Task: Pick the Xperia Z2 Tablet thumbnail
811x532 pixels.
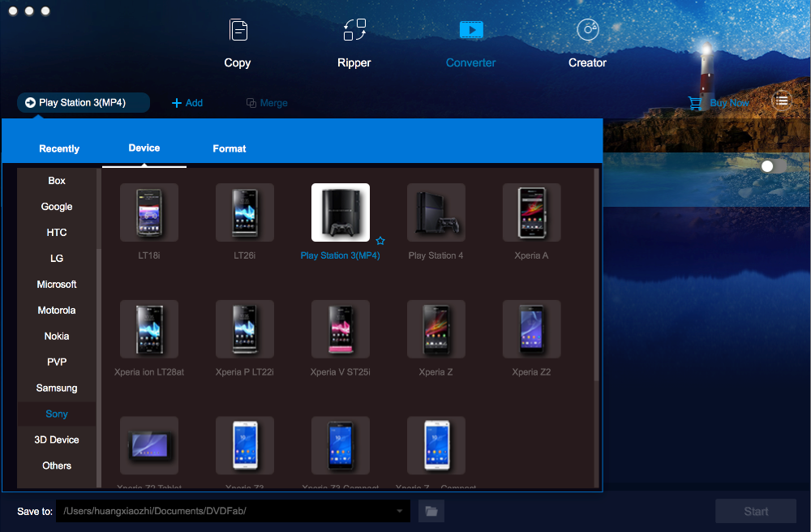Action: [149, 445]
